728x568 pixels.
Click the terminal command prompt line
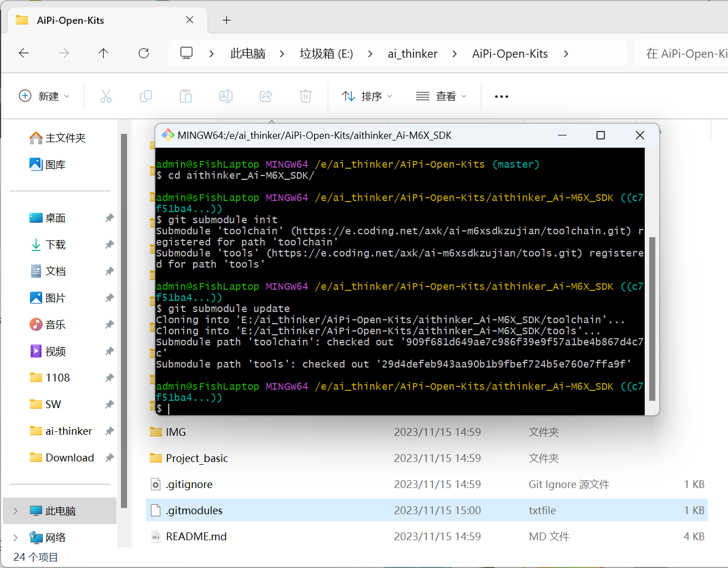click(400, 409)
